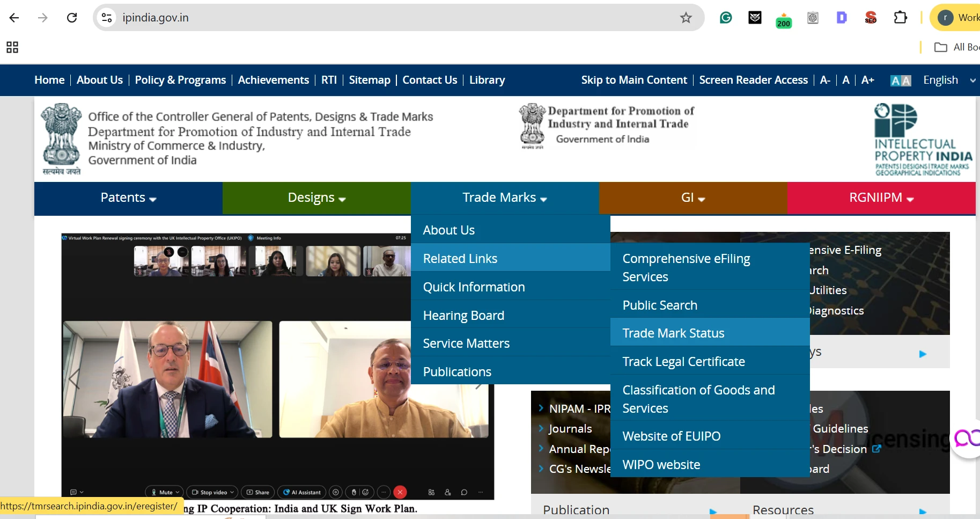Toggle the AA high contrast switch
The width and height of the screenshot is (980, 519).
coord(900,81)
